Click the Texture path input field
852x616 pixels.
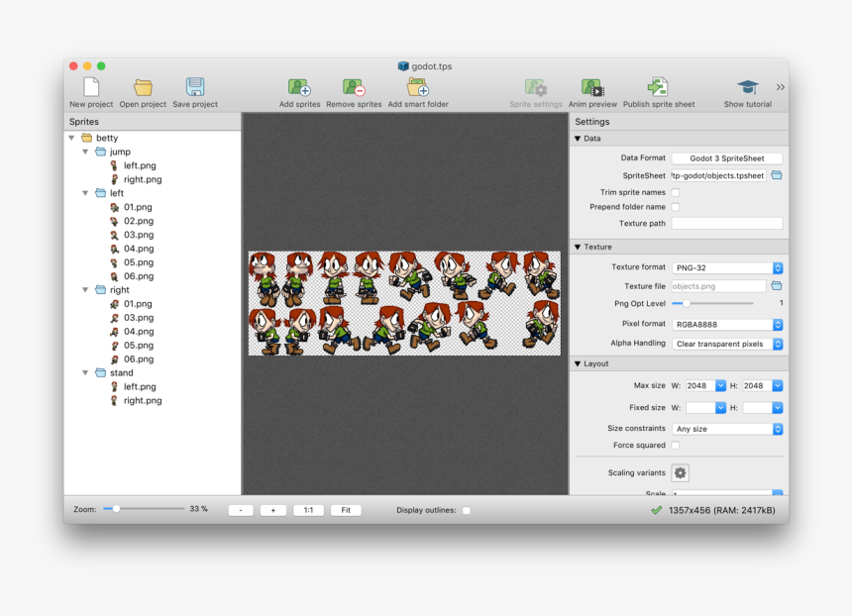727,223
